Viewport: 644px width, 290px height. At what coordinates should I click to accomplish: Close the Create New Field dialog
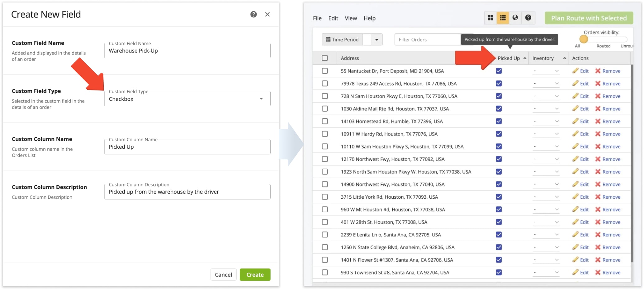pyautogui.click(x=267, y=14)
